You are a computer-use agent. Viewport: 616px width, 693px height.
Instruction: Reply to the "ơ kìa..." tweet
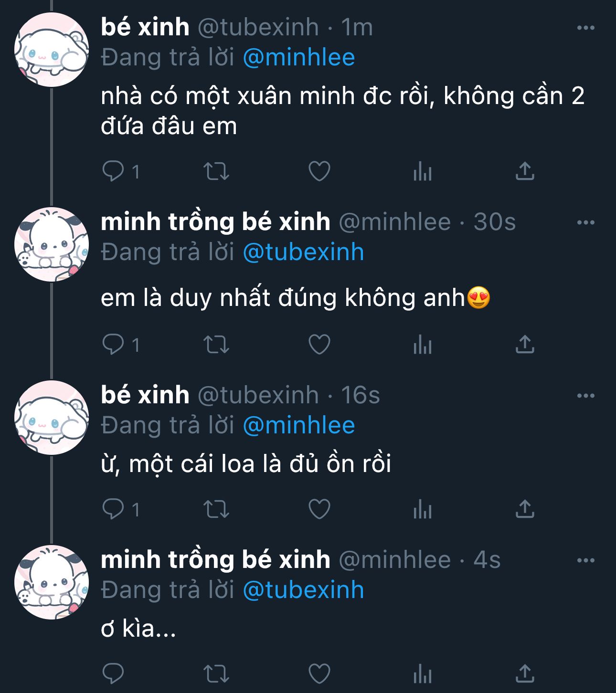114,674
